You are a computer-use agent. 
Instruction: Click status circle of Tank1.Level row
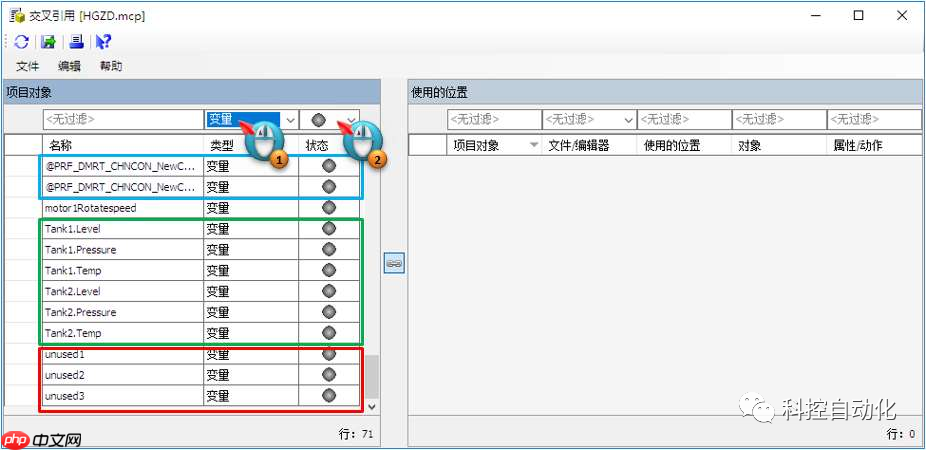(329, 229)
